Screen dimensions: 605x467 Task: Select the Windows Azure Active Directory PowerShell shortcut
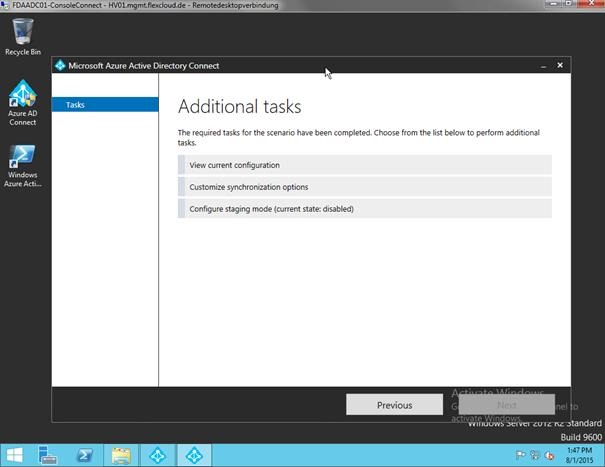23,166
